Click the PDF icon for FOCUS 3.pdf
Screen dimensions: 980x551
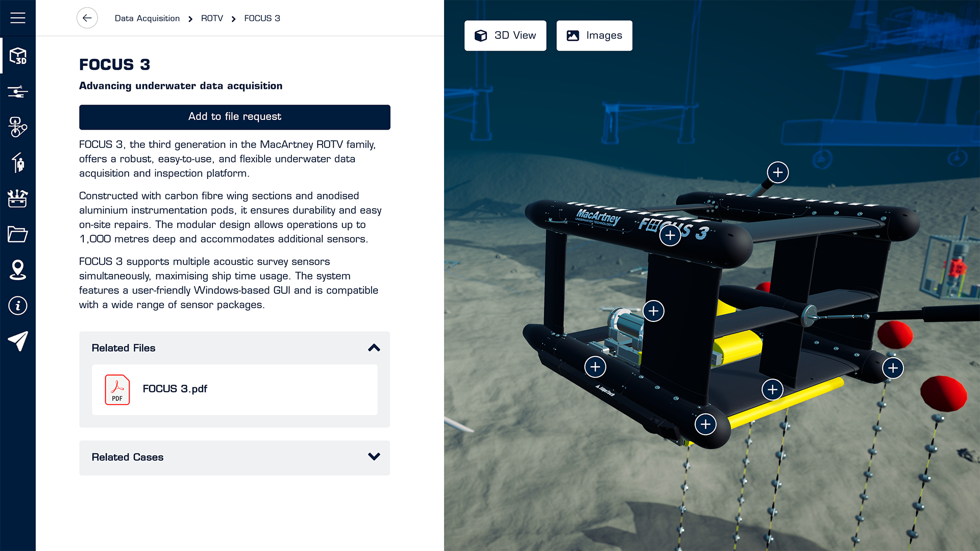click(x=117, y=390)
